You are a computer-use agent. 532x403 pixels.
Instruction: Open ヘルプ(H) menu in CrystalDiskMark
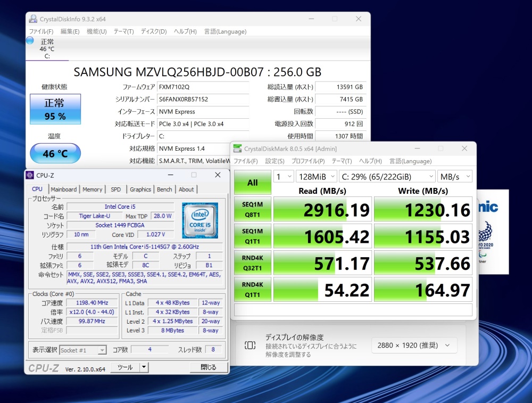point(370,161)
